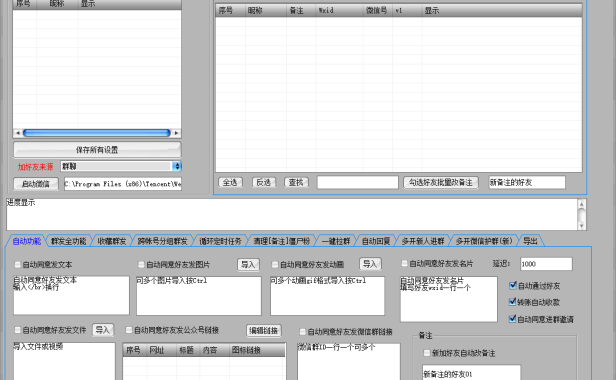This screenshot has height=380, width=616.
Task: Open the 自动回复 tab
Action: coord(376,241)
